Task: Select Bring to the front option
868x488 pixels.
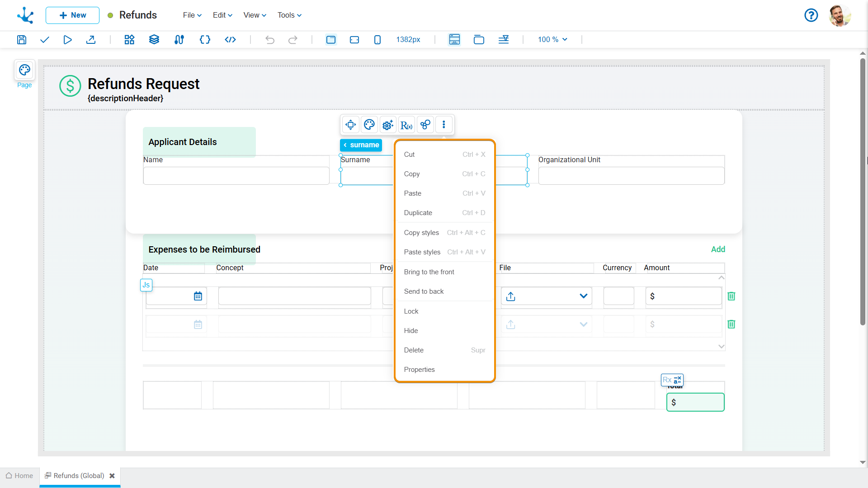Action: [429, 272]
